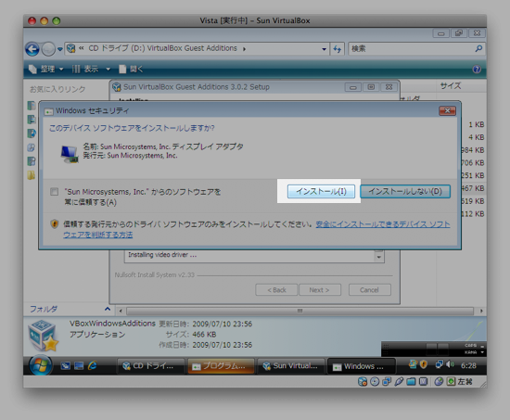The height and width of the screenshot is (420, 510).
Task: Check always trust Sun Microsystems software
Action: (55, 192)
